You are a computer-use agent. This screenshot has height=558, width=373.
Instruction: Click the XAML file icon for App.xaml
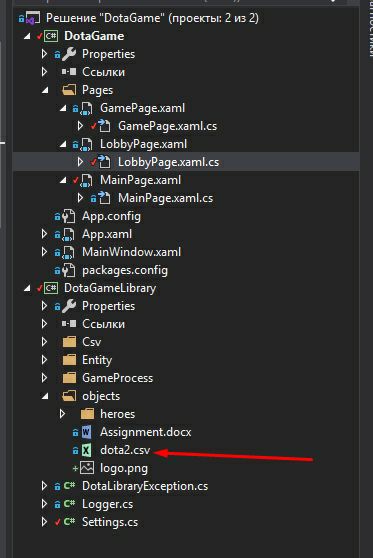[x=69, y=234]
